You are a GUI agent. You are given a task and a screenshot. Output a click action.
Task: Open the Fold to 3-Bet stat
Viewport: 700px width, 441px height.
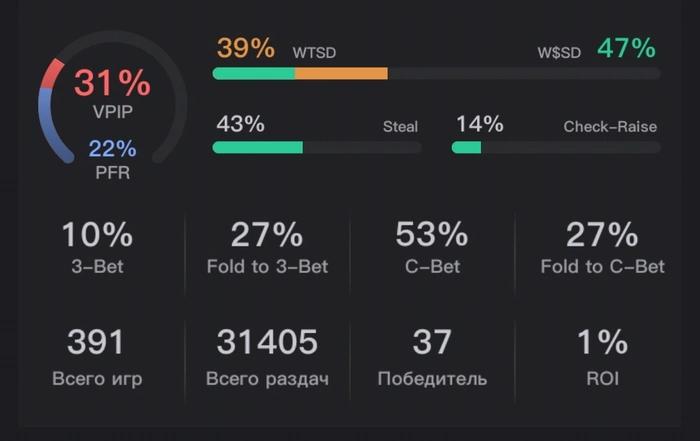click(x=267, y=247)
